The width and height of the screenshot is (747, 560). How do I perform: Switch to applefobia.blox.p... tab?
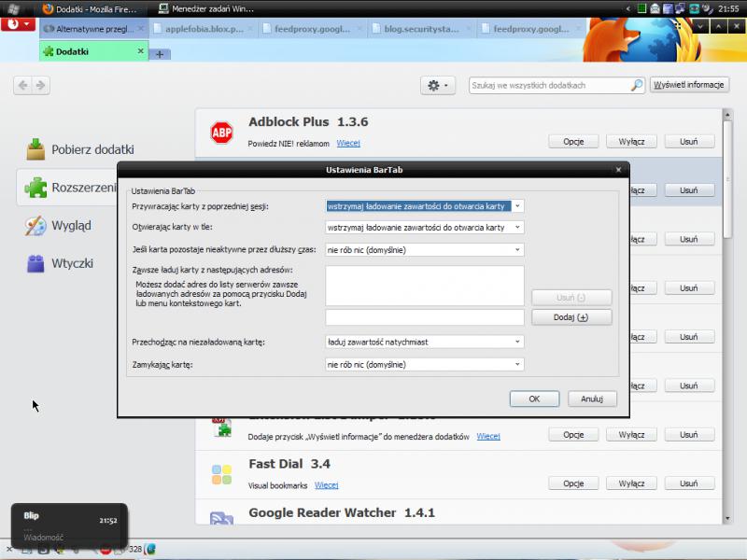204,29
